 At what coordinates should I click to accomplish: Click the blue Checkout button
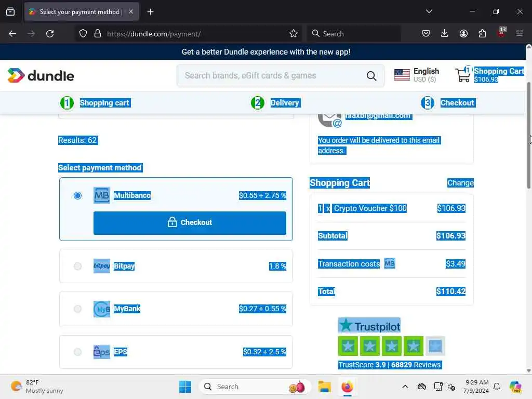pos(190,223)
